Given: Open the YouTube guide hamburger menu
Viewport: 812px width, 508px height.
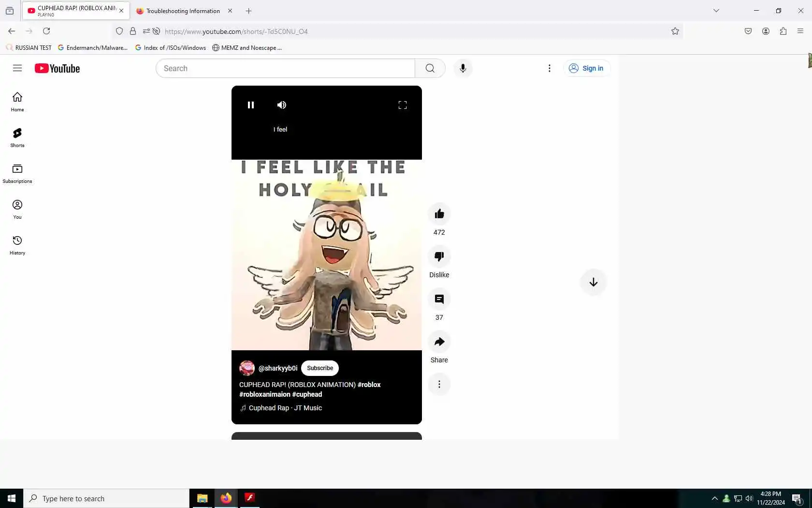Looking at the screenshot, I should 17,68.
